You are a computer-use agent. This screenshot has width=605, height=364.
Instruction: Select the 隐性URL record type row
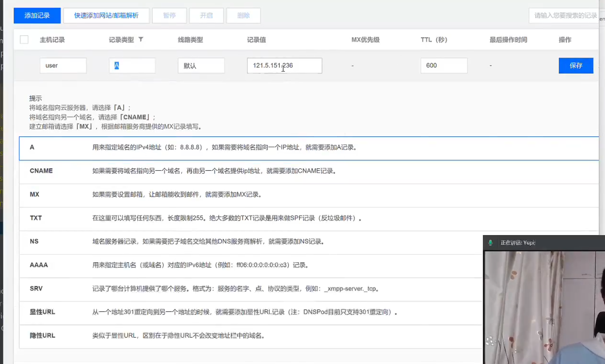(x=251, y=336)
